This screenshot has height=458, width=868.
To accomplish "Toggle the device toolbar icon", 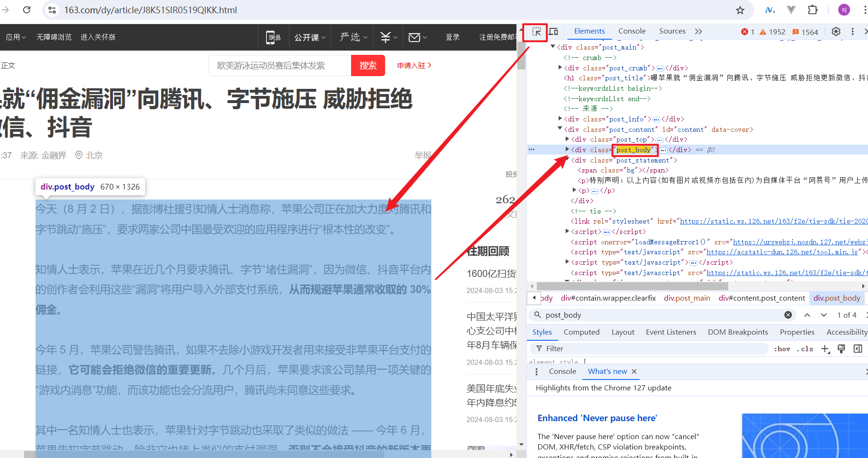I will [x=553, y=32].
